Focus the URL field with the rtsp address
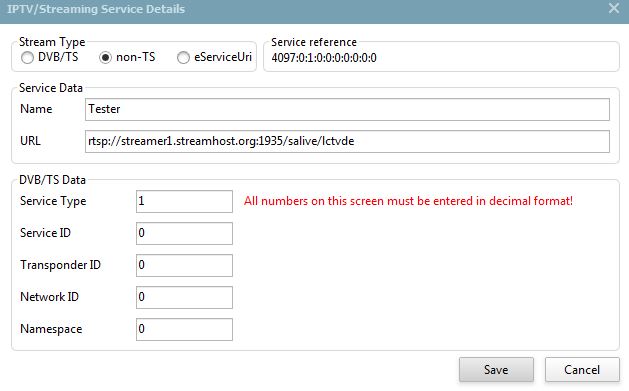 click(x=347, y=141)
